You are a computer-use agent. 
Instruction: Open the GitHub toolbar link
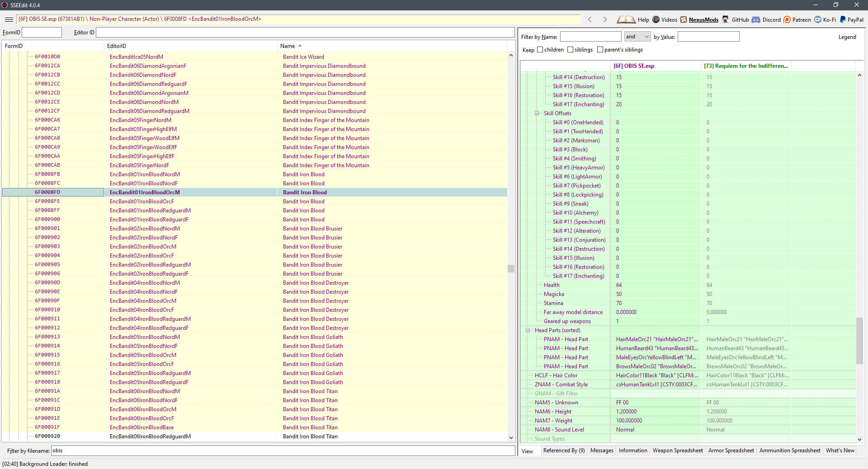pos(735,19)
